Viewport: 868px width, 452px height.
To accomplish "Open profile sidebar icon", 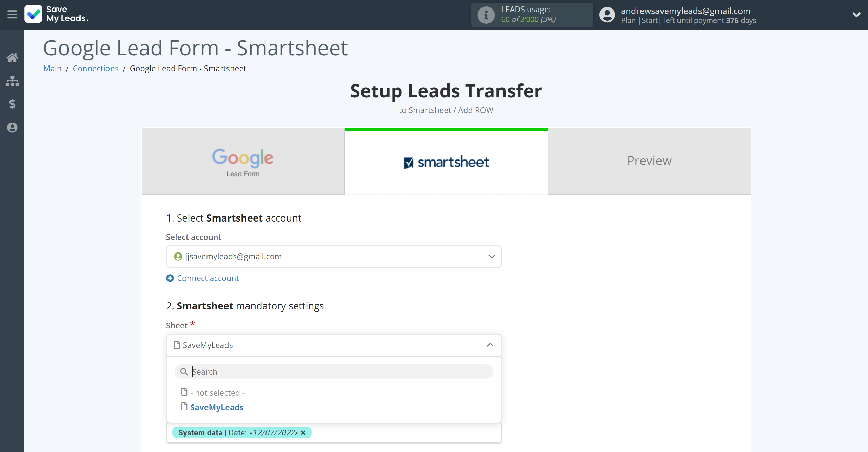I will pyautogui.click(x=12, y=128).
